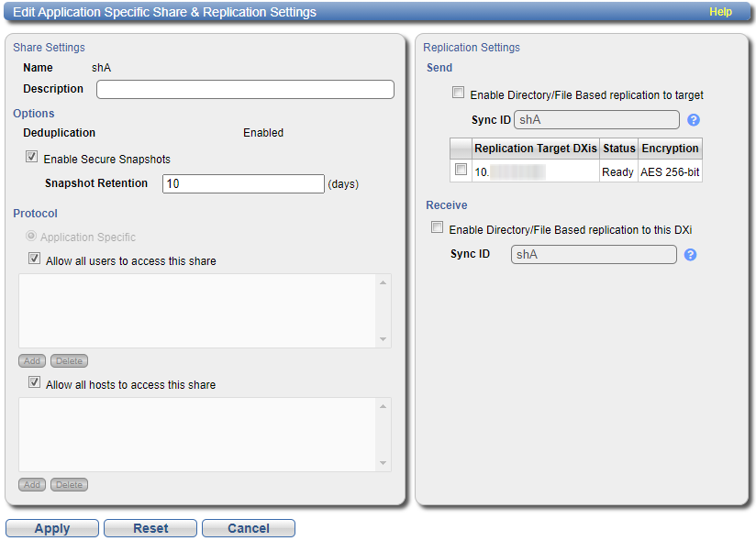Enable Directory/File Based replication to this DXi
The image size is (756, 541).
pos(437,226)
